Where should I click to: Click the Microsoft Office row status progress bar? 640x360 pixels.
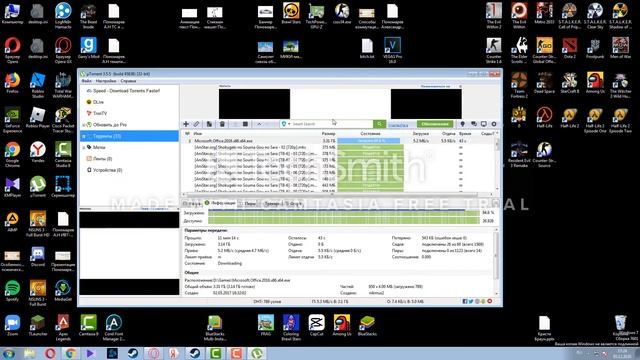[370, 141]
